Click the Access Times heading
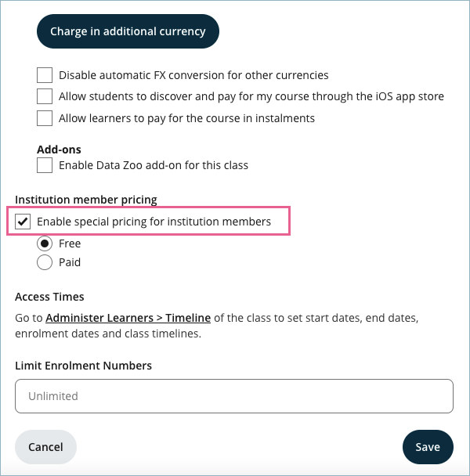The height and width of the screenshot is (476, 470). (49, 297)
